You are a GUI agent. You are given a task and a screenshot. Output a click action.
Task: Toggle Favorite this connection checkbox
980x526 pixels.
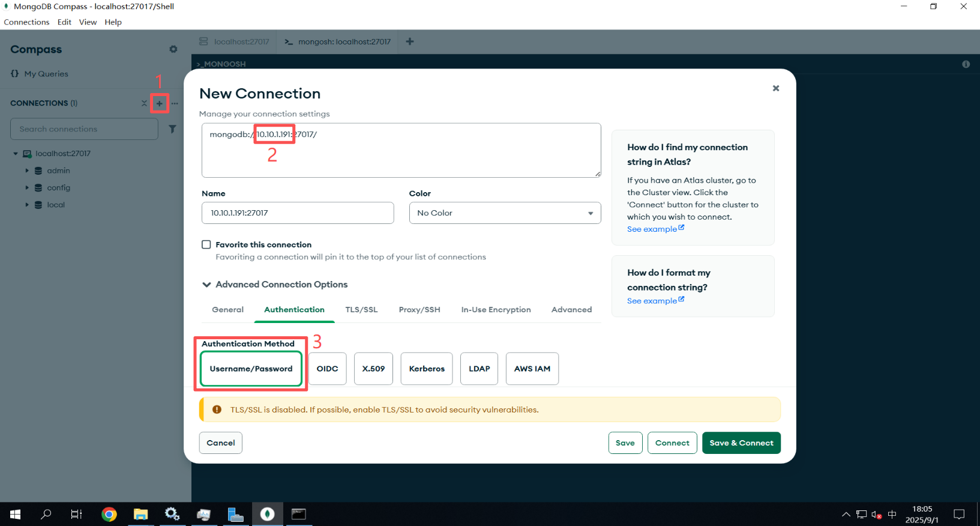pos(206,244)
